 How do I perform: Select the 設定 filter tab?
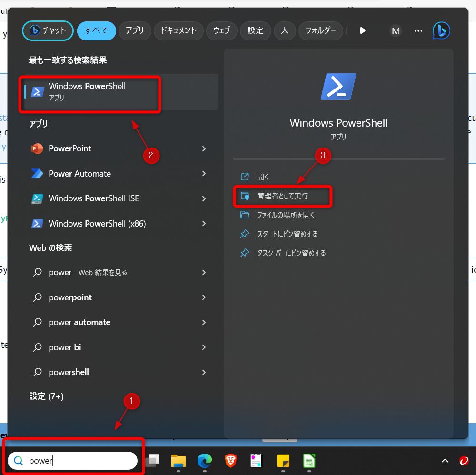[255, 30]
